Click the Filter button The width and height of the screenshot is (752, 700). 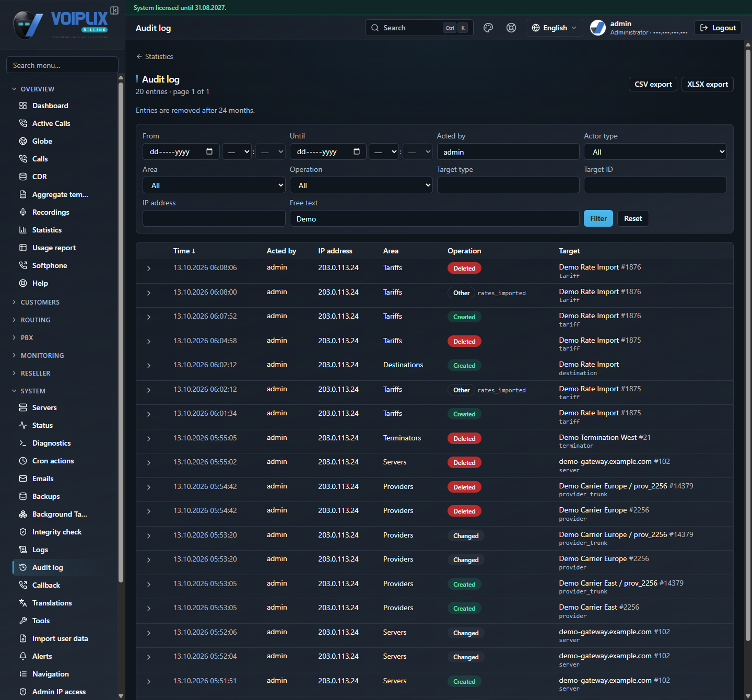598,218
